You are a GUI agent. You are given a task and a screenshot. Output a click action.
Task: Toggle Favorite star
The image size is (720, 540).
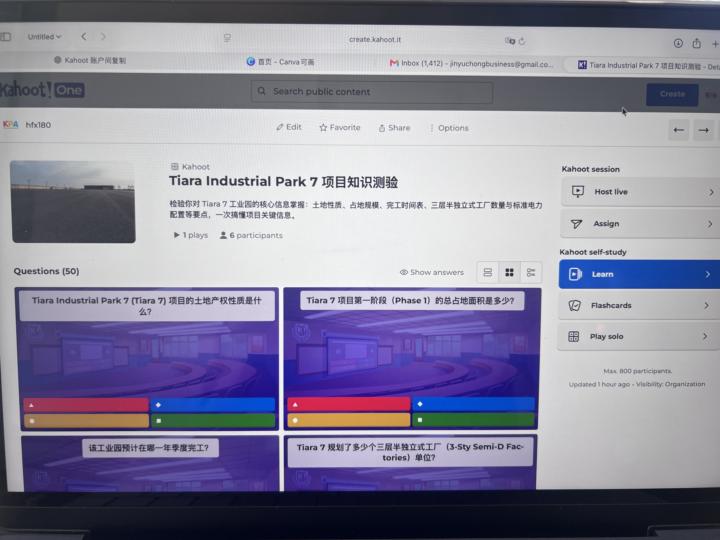(x=340, y=128)
